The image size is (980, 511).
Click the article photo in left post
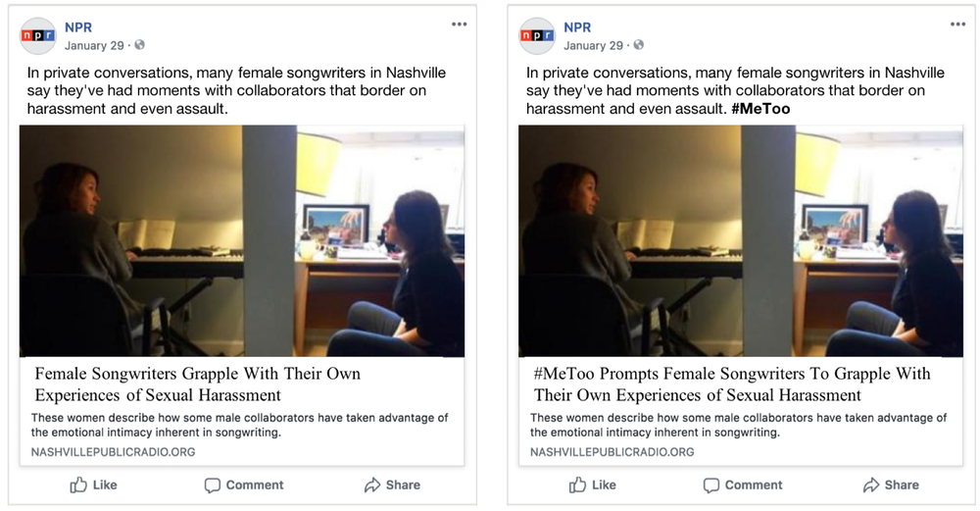point(242,241)
